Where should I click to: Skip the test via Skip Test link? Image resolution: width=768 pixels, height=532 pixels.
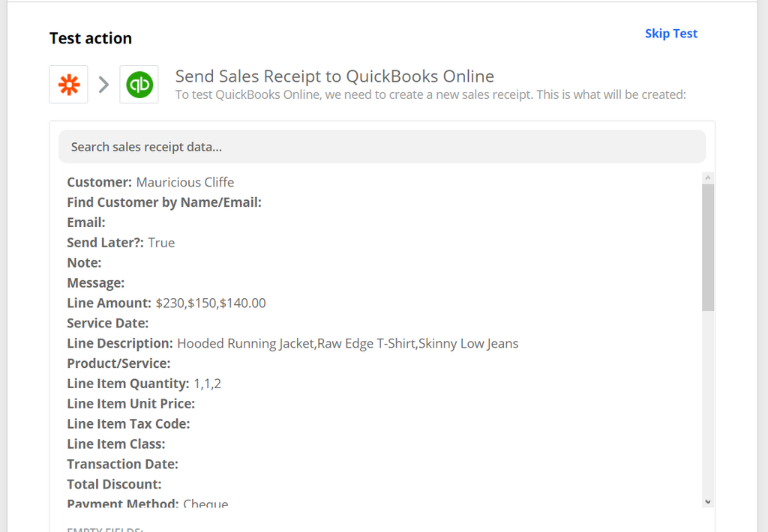pyautogui.click(x=670, y=34)
